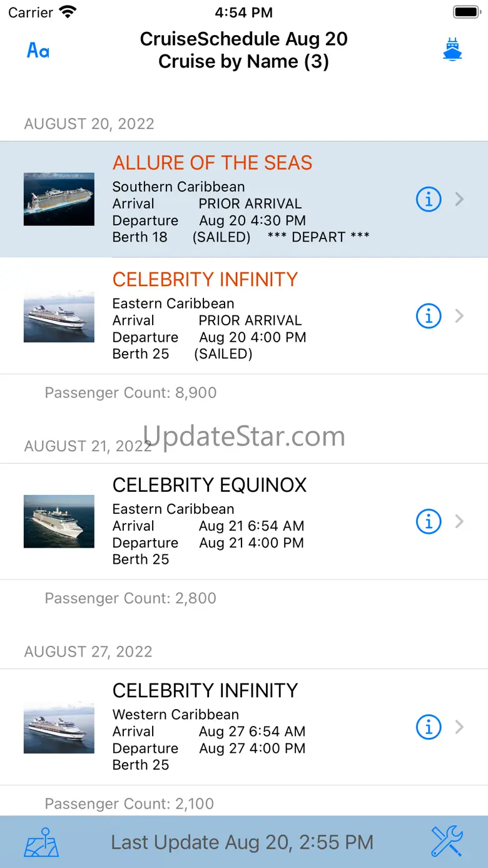Select the CELEBRITY EQUINOX title

[x=210, y=485]
